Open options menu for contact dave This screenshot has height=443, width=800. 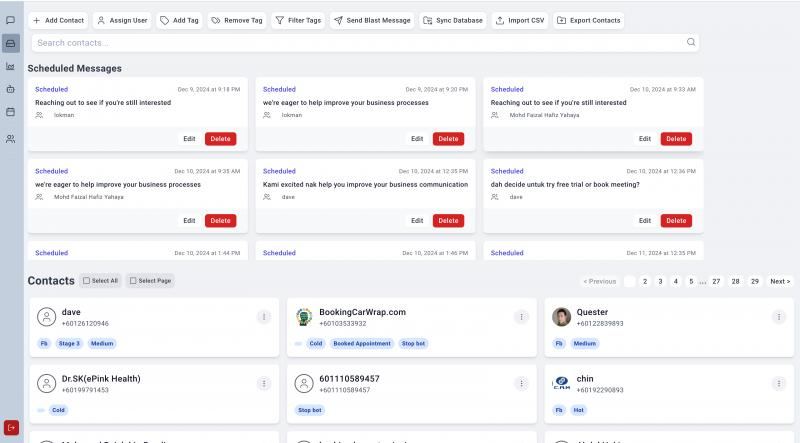click(264, 317)
